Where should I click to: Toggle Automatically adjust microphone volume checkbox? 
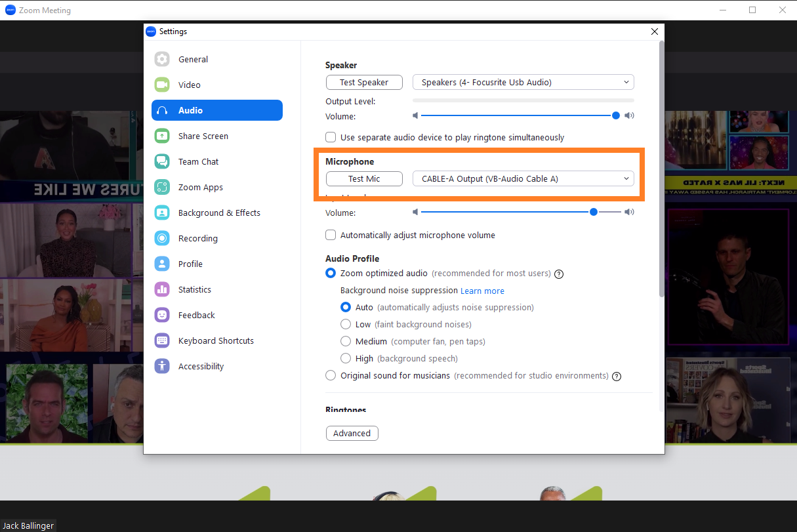click(x=331, y=235)
